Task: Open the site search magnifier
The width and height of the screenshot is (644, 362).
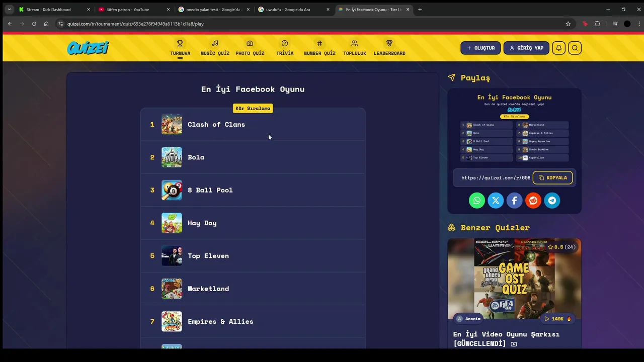Action: pyautogui.click(x=575, y=48)
